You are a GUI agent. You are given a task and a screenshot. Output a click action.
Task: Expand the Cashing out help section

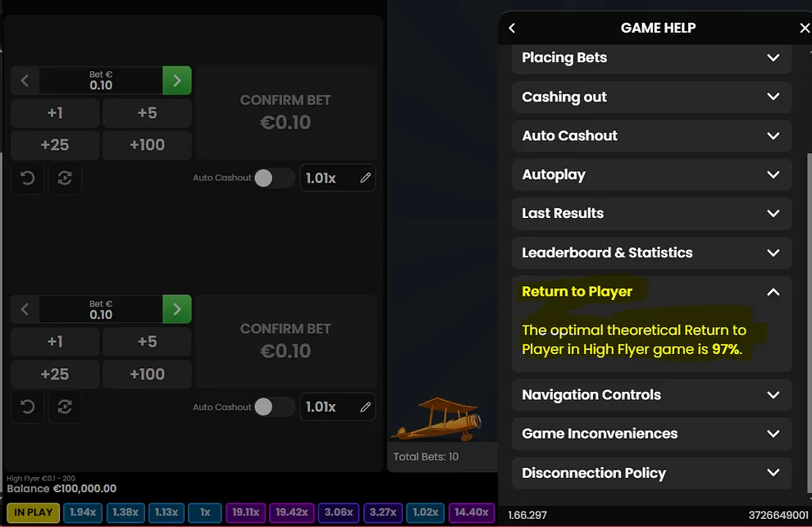point(651,97)
